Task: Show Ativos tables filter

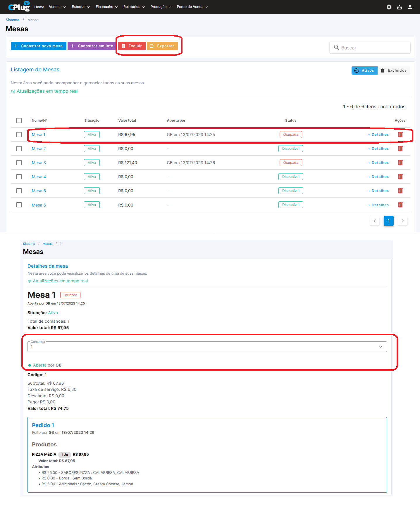Action: 364,70
